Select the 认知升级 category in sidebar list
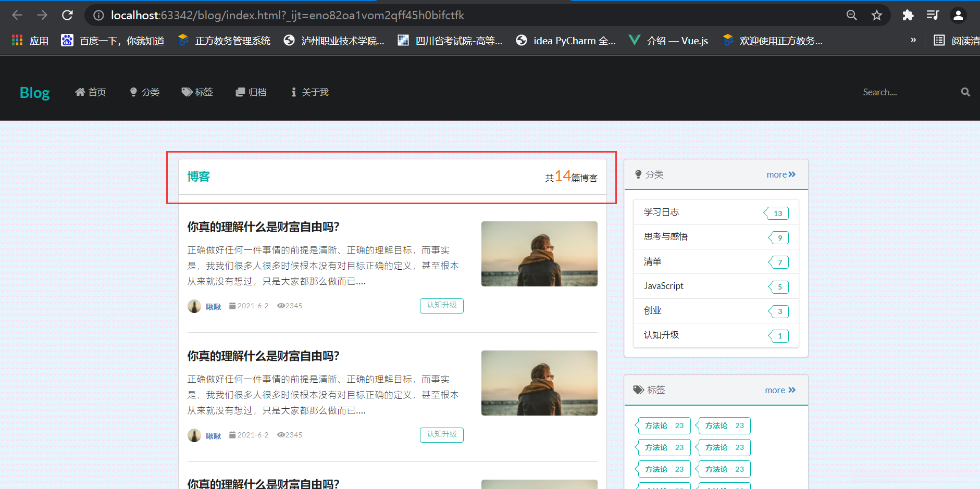This screenshot has width=980, height=489. (716, 335)
